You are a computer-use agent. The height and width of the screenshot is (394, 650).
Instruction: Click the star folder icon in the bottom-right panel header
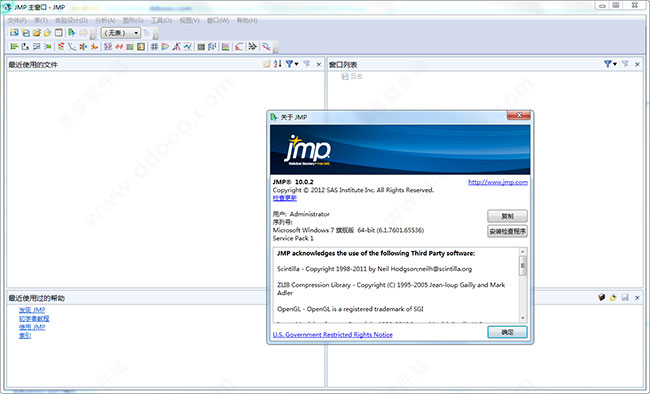tap(613, 297)
